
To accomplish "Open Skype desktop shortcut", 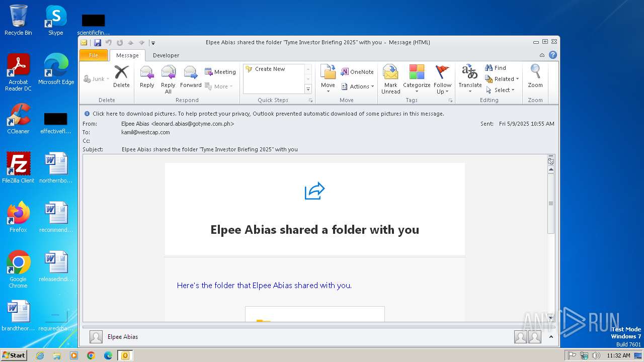I will [56, 21].
